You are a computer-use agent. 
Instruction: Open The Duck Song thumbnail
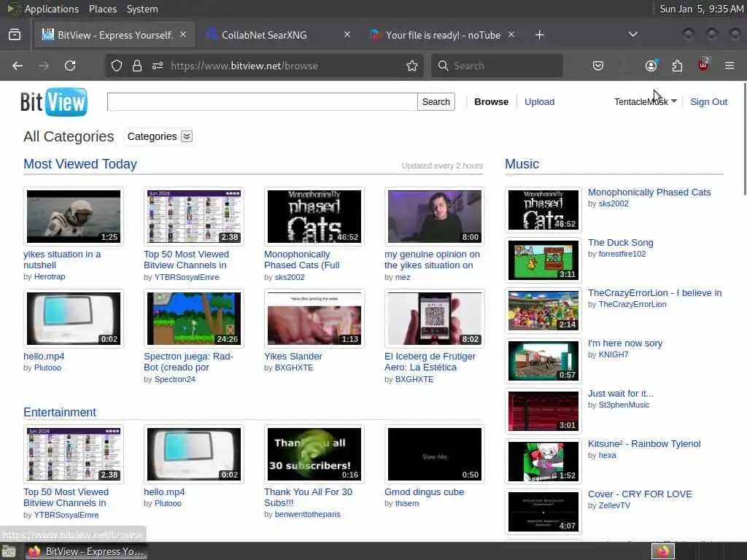tap(543, 260)
